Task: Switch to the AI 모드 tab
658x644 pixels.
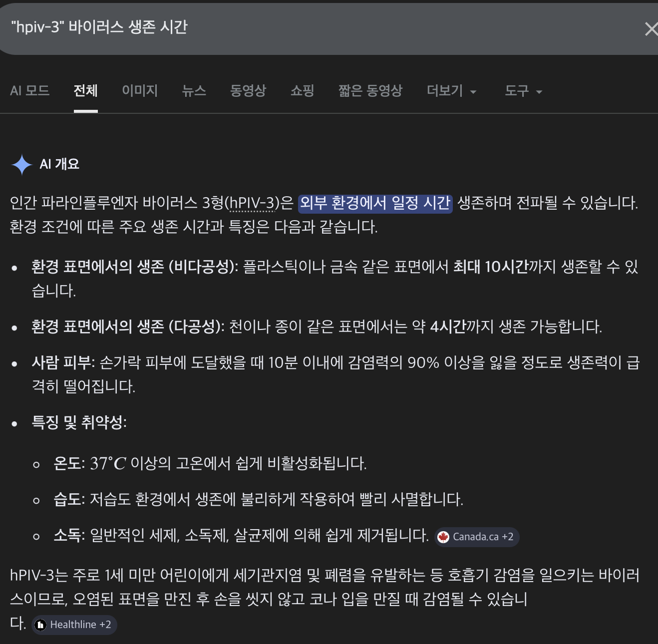Action: 29,91
